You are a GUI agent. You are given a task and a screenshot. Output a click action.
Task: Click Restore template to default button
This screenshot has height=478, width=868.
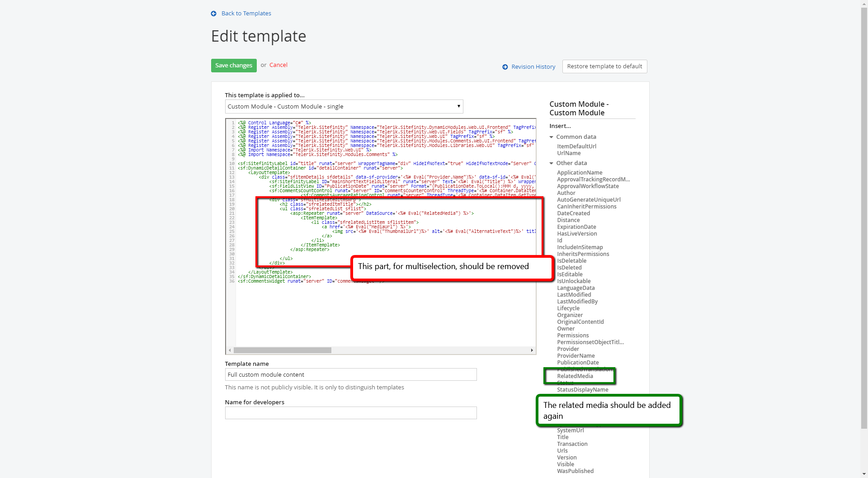(604, 66)
